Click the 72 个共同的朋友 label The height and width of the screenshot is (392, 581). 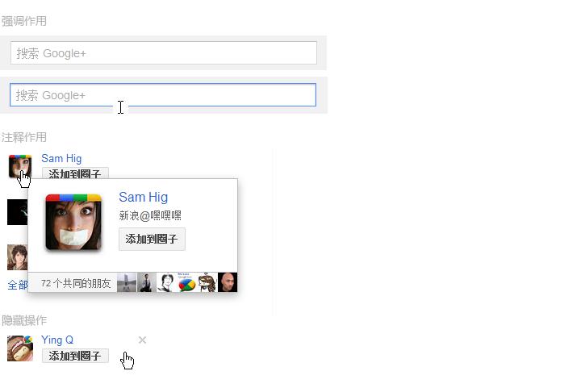76,283
